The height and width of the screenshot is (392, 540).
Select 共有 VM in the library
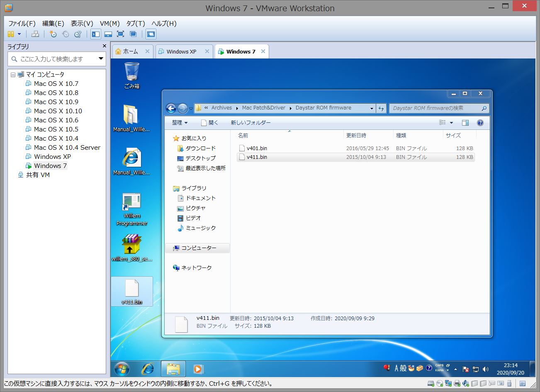38,175
